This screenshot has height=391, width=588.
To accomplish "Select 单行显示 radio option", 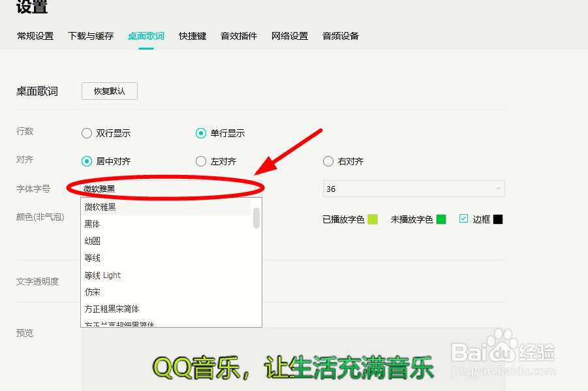I will 221,133.
